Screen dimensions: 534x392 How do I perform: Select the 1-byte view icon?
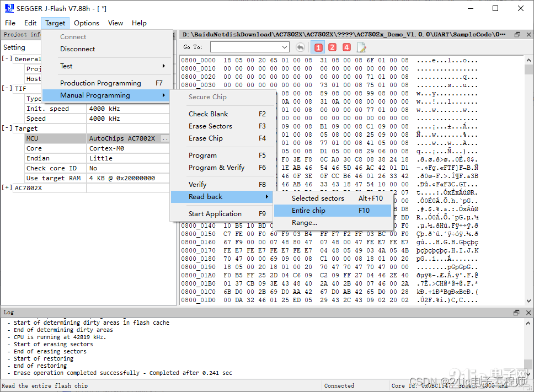click(x=318, y=47)
